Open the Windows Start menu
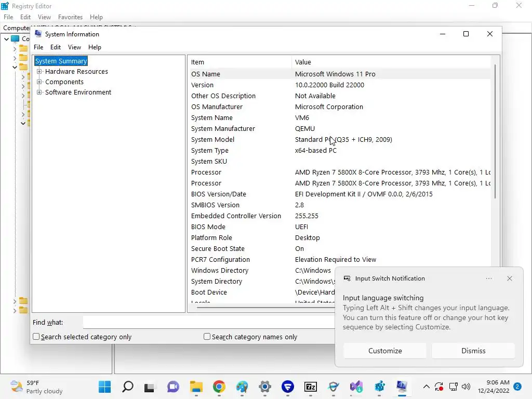 pos(104,387)
